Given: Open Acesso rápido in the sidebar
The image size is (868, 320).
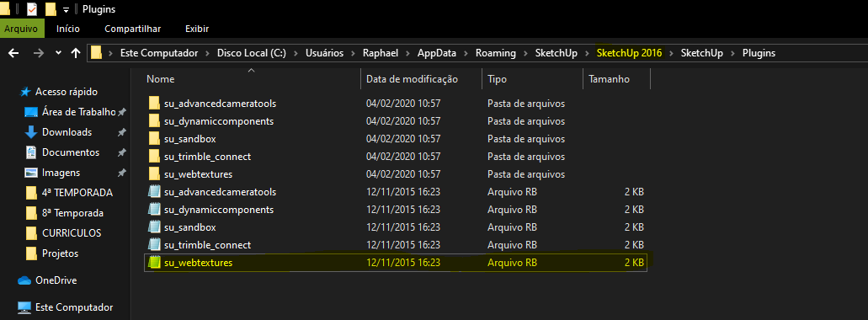Looking at the screenshot, I should coord(66,91).
